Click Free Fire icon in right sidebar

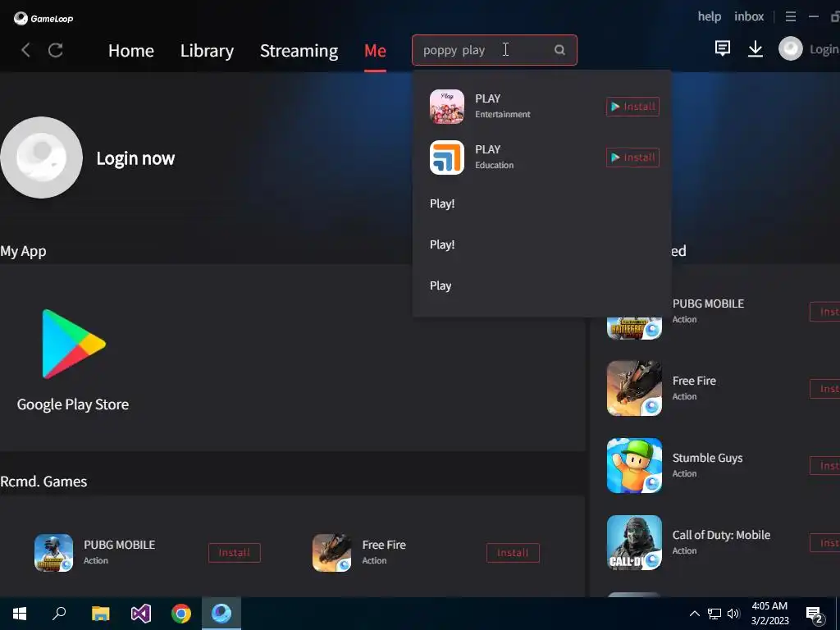coord(634,388)
